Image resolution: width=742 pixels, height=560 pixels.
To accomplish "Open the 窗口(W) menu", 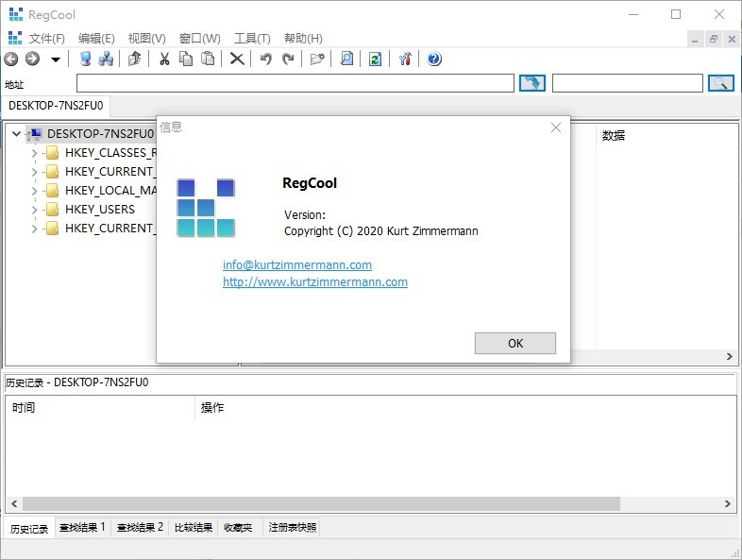I will (200, 39).
